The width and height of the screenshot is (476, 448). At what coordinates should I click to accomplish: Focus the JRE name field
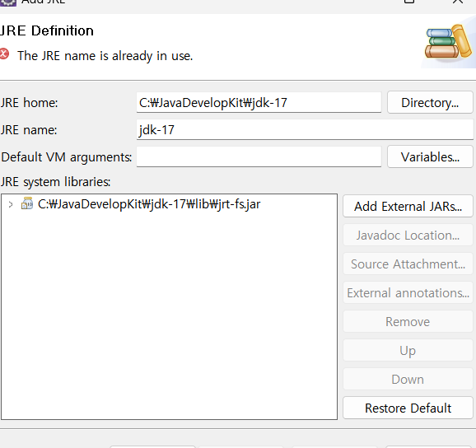(305, 130)
